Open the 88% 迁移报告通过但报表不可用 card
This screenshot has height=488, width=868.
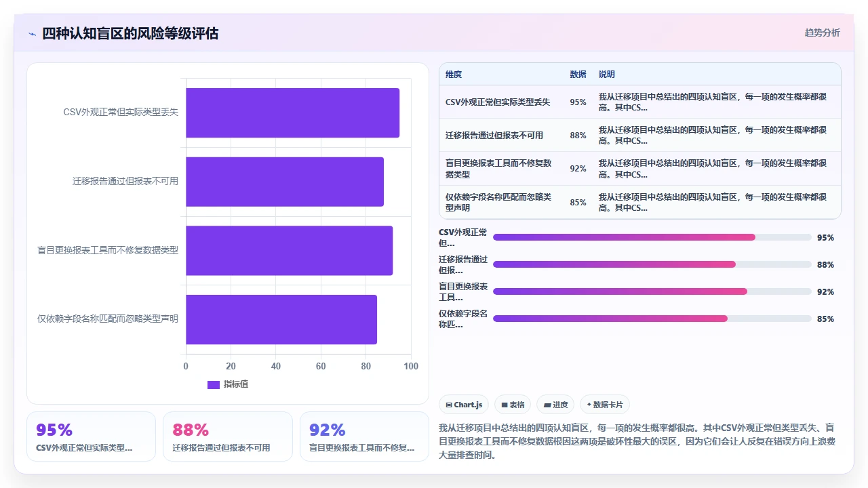pyautogui.click(x=228, y=436)
